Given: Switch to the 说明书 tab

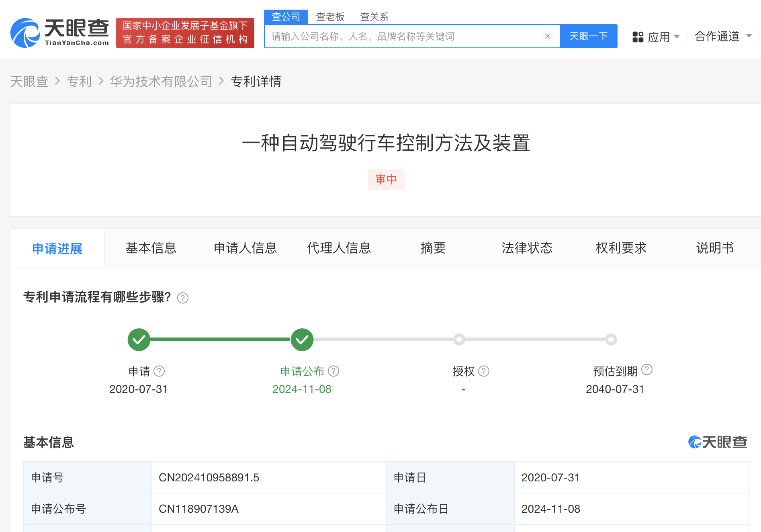Looking at the screenshot, I should pos(715,248).
